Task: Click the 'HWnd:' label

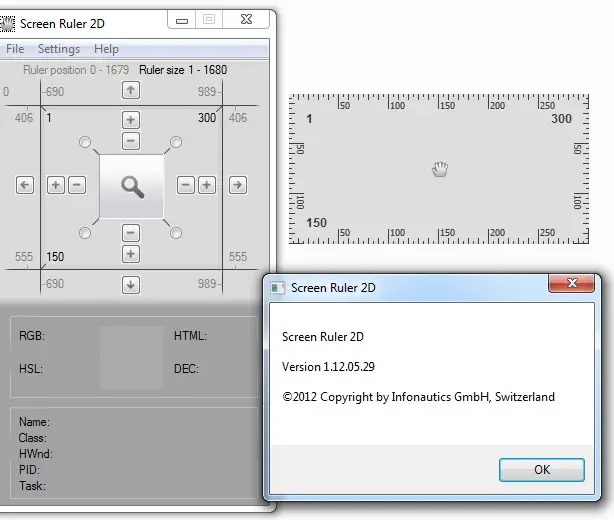Action: [x=36, y=454]
